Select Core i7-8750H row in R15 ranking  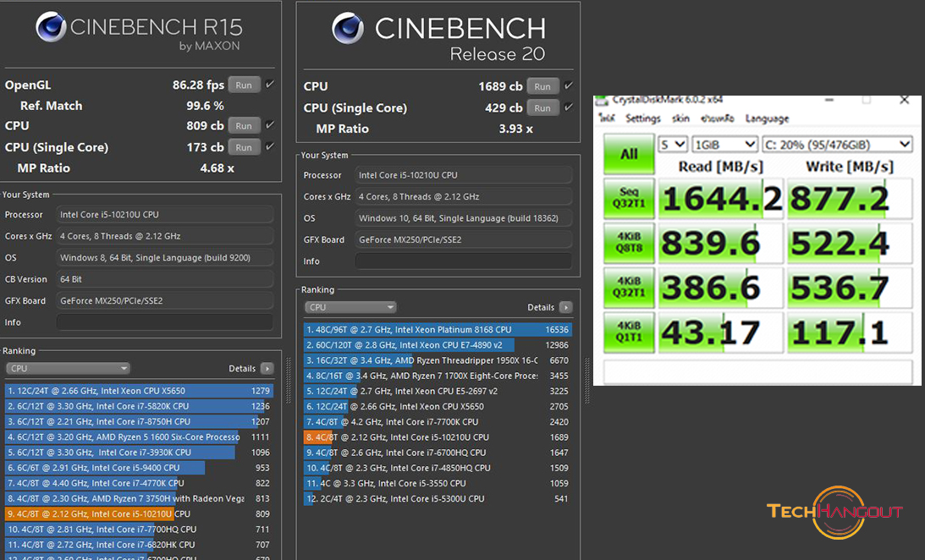[138, 421]
